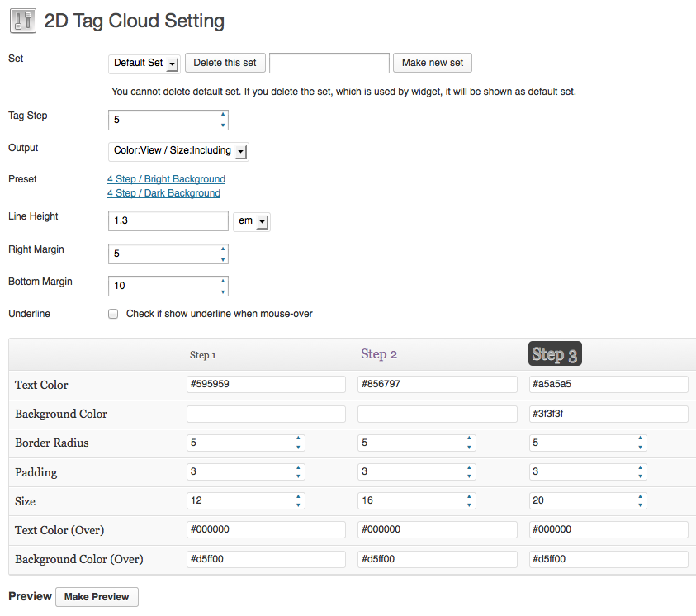Viewport: 696px width, 616px height.
Task: Increase Step 1 Border Radius value
Action: pyautogui.click(x=298, y=438)
